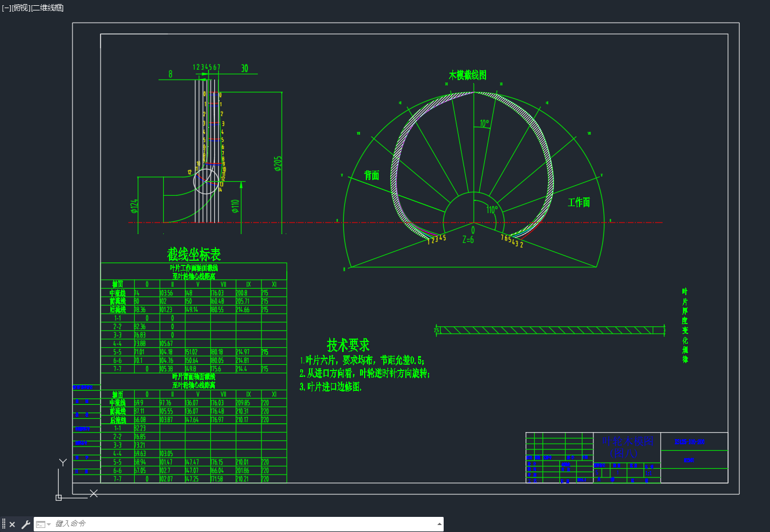This screenshot has height=532, width=770.
Task: Open the 俯视 view controls menu
Action: (x=21, y=8)
